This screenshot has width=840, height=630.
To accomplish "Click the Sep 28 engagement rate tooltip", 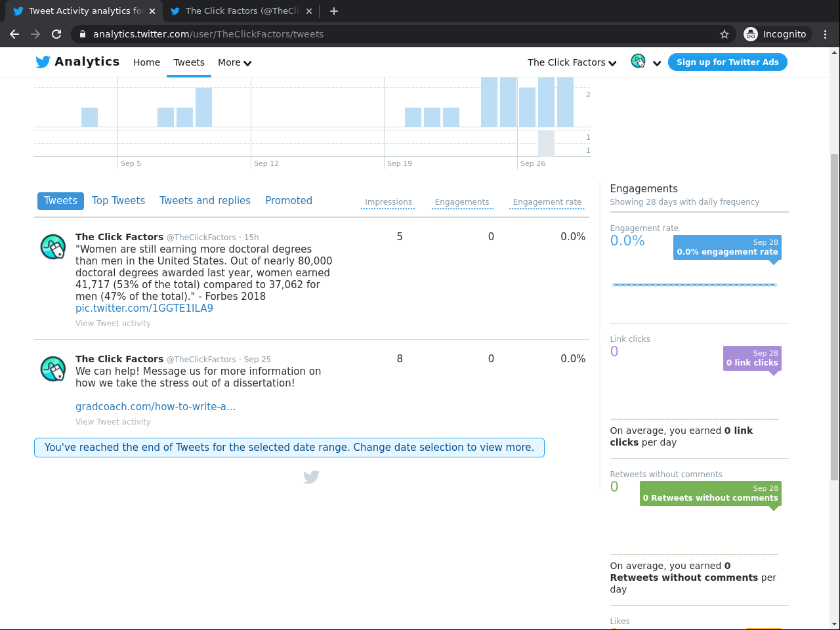I will tap(727, 247).
